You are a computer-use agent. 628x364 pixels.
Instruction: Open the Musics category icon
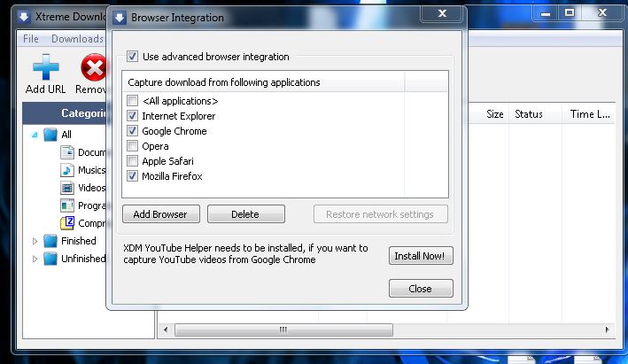tap(68, 170)
